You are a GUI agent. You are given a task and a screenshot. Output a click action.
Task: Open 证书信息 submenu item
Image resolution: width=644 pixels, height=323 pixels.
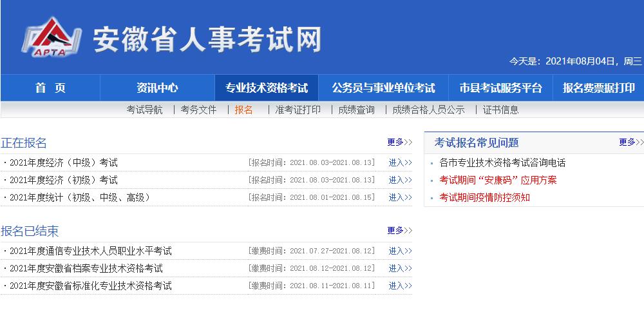tap(500, 110)
